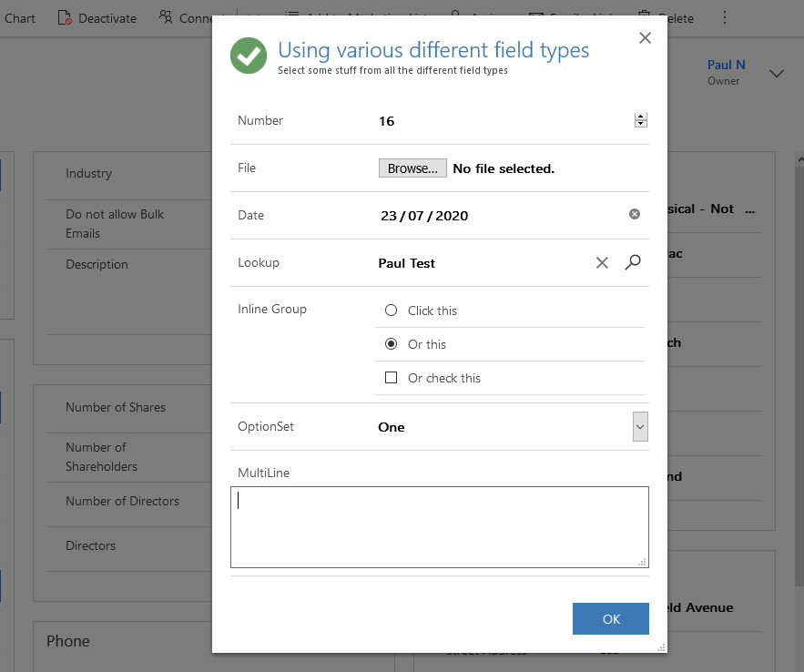Click the Chart command
Screen dimensions: 804x672
(20, 17)
